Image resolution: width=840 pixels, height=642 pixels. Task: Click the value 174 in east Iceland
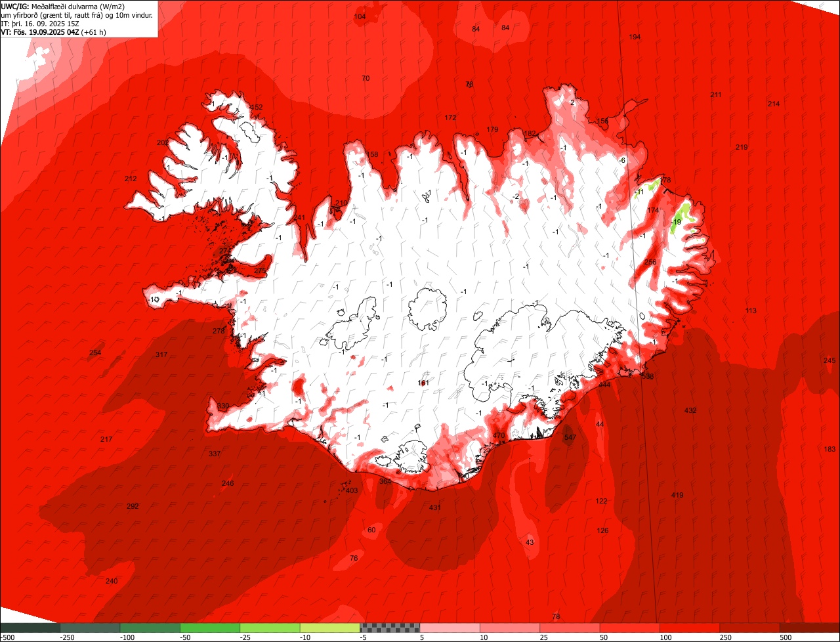[x=653, y=210]
